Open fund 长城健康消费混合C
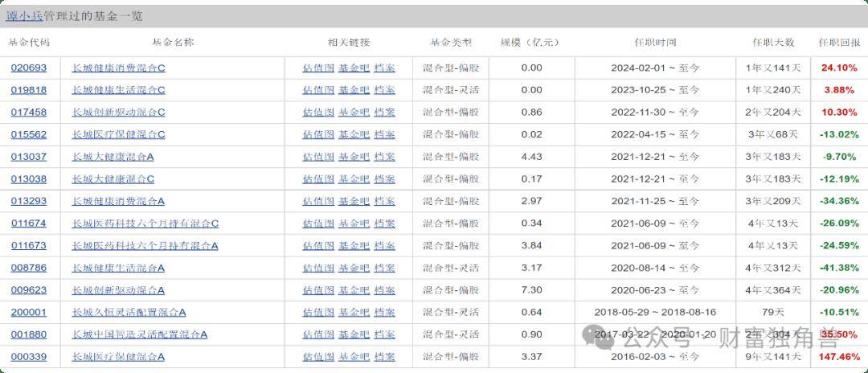The image size is (868, 373). [x=118, y=68]
